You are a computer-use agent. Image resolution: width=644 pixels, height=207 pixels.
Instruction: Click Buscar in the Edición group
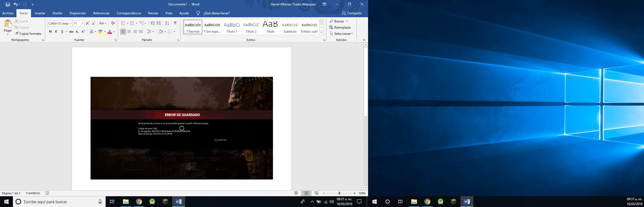click(x=337, y=21)
